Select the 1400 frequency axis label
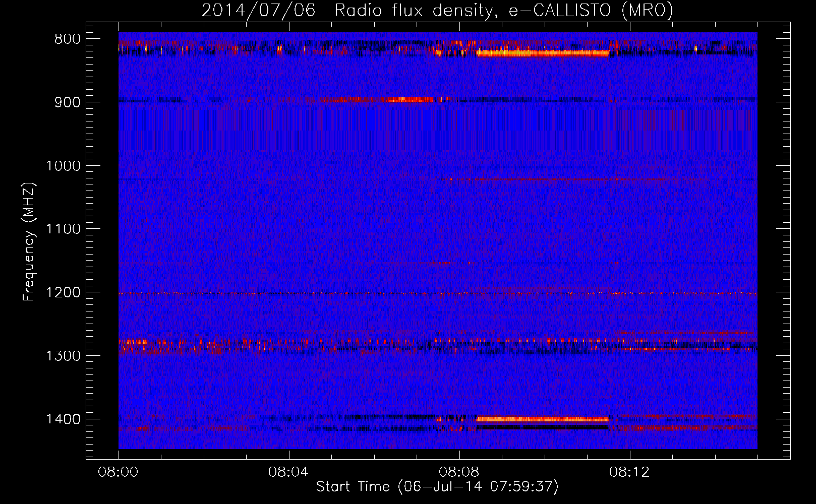816x504 pixels. coord(63,419)
